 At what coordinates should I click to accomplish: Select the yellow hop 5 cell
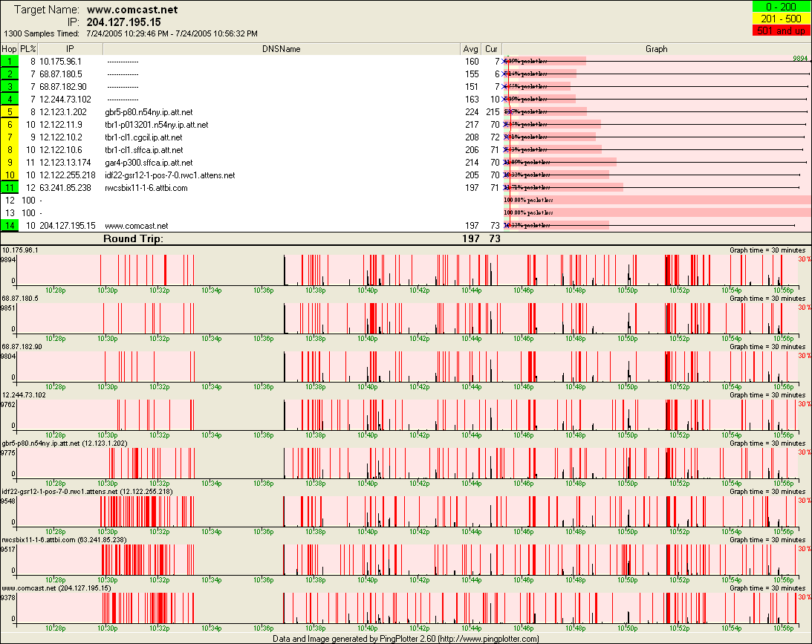[x=10, y=112]
